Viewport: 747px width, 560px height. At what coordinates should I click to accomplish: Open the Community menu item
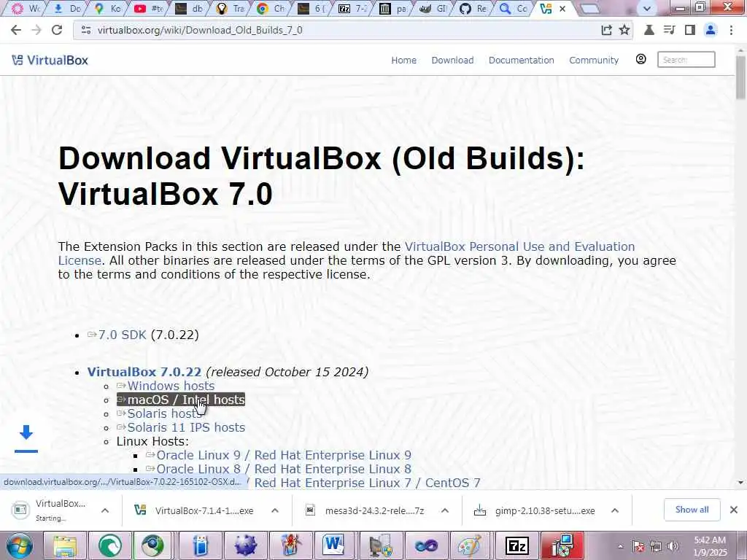pos(594,60)
